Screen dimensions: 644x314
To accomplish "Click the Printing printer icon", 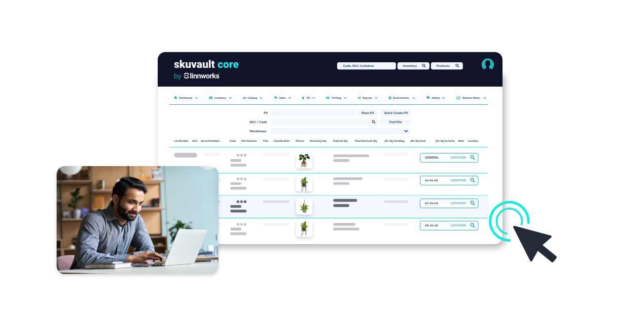I will pyautogui.click(x=328, y=98).
